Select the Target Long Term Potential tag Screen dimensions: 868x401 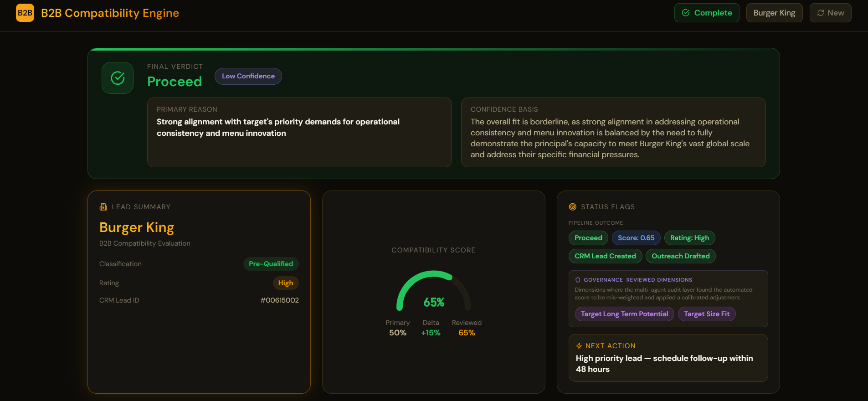click(624, 314)
